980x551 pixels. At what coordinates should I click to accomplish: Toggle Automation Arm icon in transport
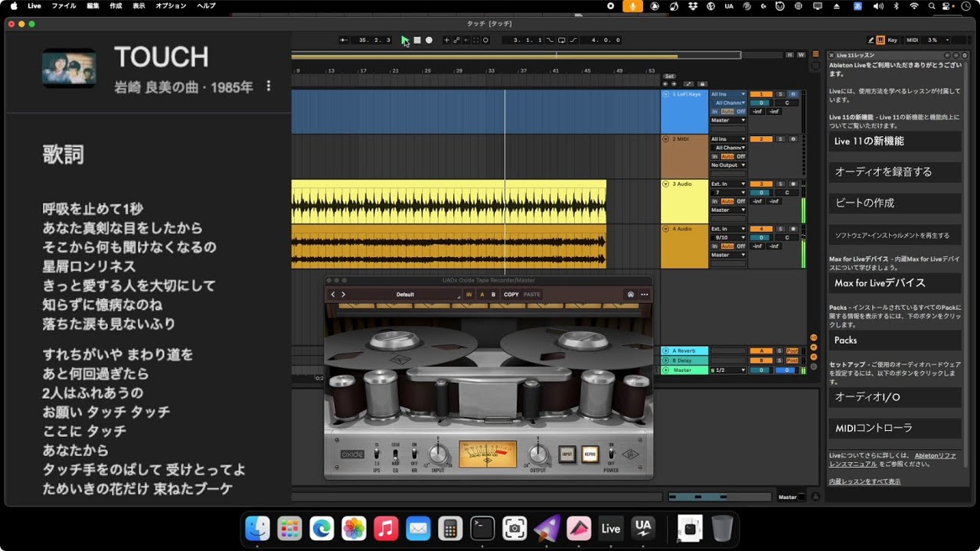457,40
